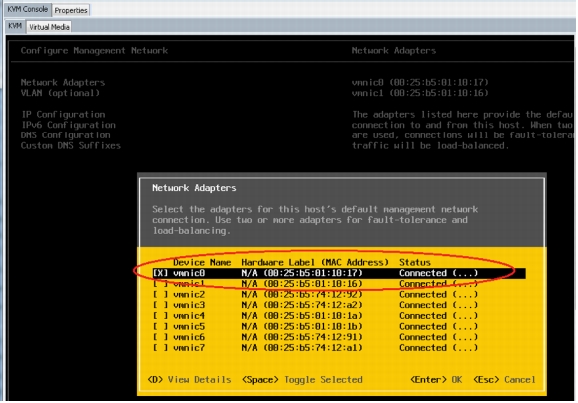Click MAC address 00:25:b5:01:10:17 in the list

pos(313,273)
